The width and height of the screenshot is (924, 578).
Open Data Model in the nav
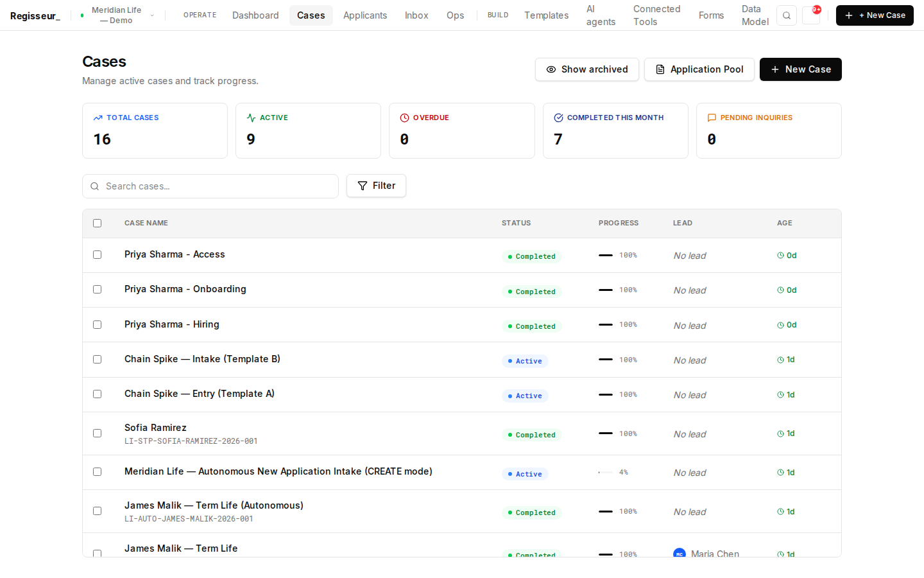click(x=755, y=15)
